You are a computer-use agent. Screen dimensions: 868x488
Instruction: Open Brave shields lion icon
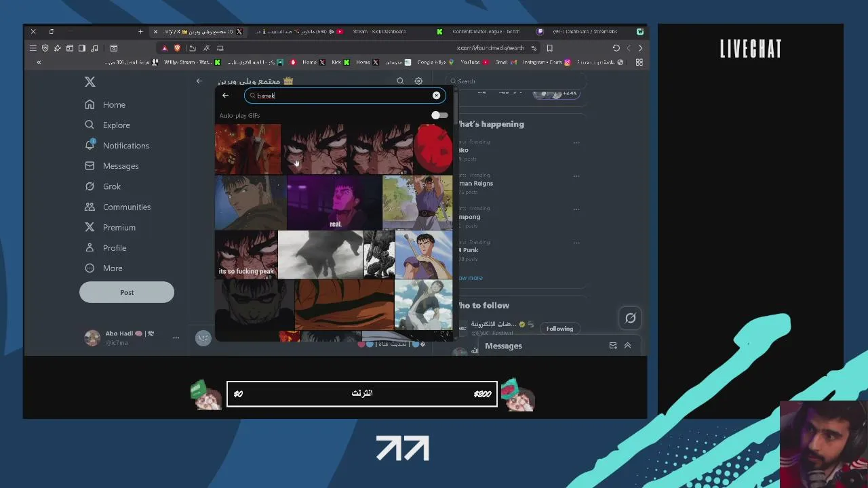(177, 48)
